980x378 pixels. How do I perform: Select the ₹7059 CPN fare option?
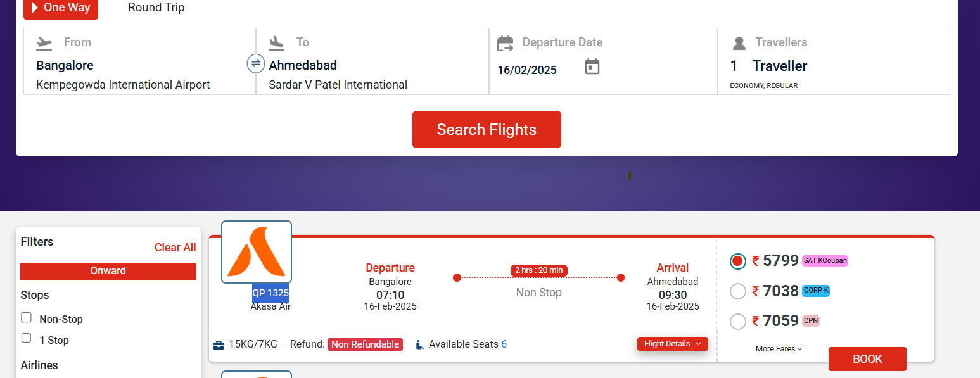[738, 321]
